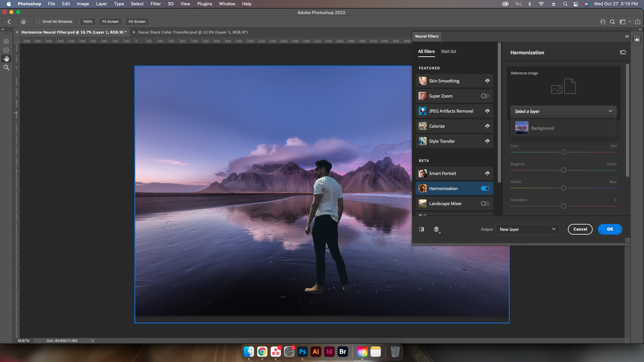The height and width of the screenshot is (362, 644).
Task: Open the Layer menu
Action: (101, 4)
